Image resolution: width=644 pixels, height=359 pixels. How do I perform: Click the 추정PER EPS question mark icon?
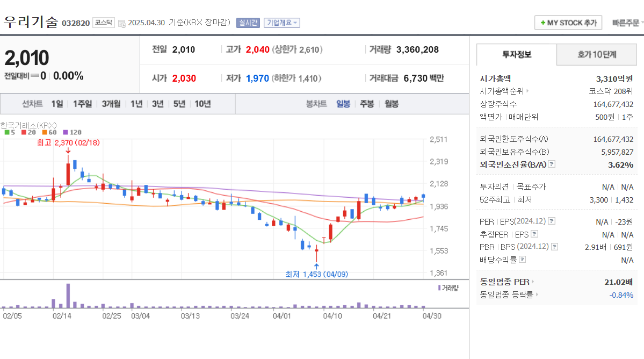click(x=534, y=233)
